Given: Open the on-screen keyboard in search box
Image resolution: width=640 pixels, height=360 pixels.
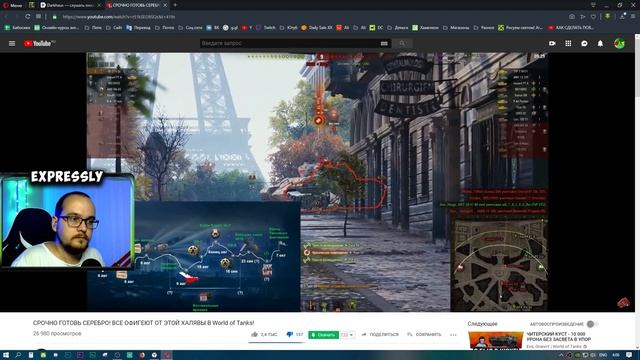Looking at the screenshot, I should pyautogui.click(x=384, y=43).
